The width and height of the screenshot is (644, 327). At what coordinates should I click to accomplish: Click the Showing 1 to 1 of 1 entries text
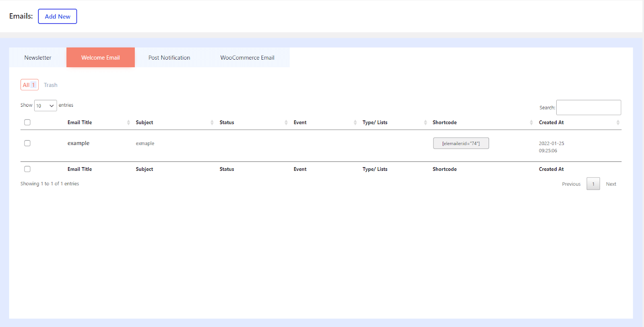pyautogui.click(x=50, y=184)
